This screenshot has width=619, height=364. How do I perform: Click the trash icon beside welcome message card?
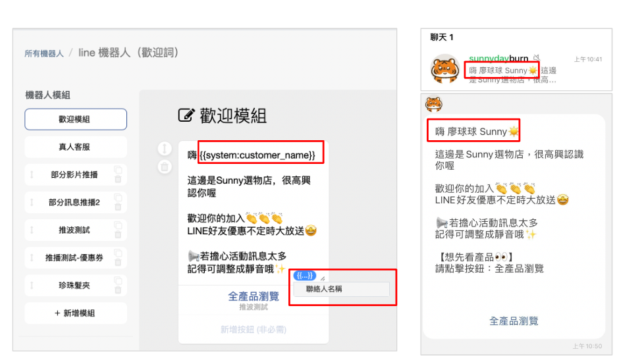pos(165,167)
